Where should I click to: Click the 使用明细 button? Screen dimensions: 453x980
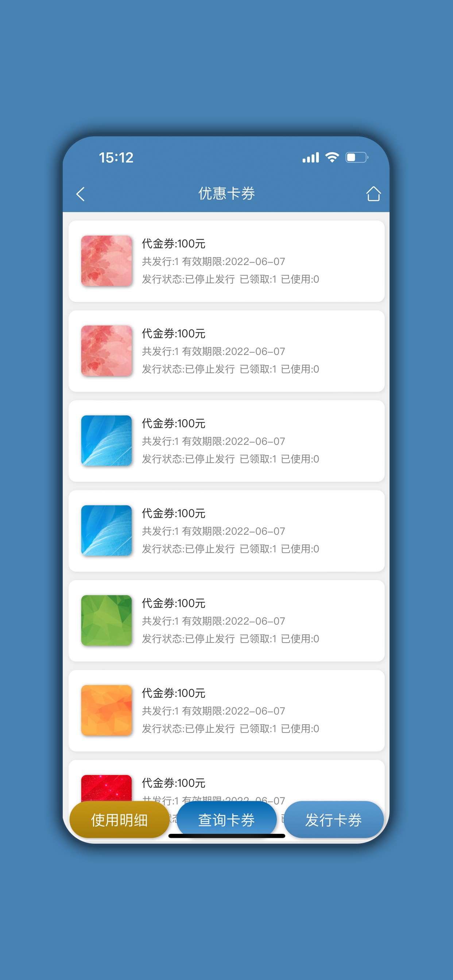pyautogui.click(x=120, y=820)
